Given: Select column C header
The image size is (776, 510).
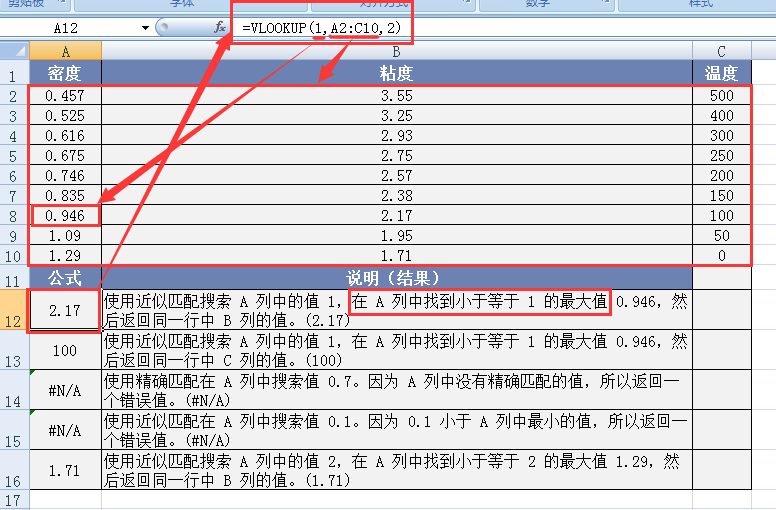Looking at the screenshot, I should click(722, 51).
